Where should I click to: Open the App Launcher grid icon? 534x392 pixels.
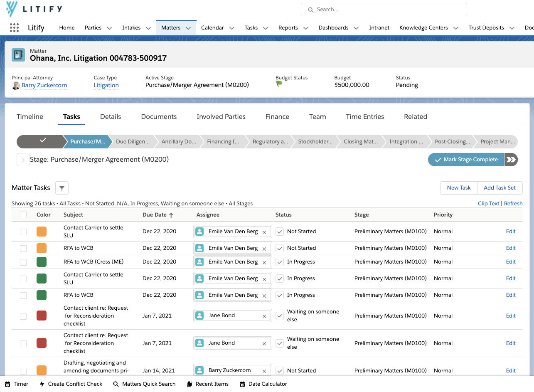(x=14, y=27)
